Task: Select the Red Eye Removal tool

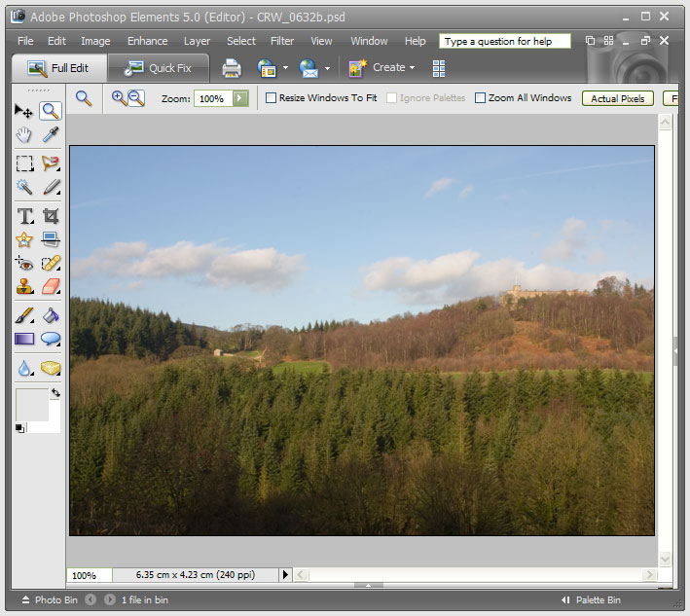Action: coord(24,264)
